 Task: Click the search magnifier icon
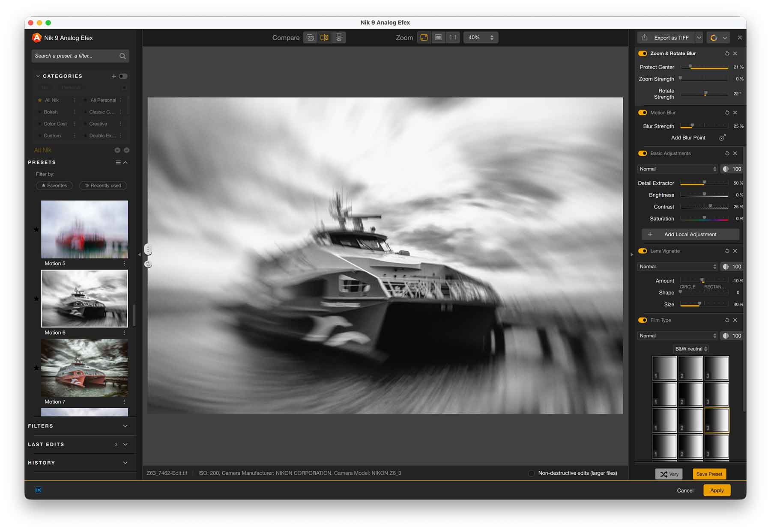point(123,56)
